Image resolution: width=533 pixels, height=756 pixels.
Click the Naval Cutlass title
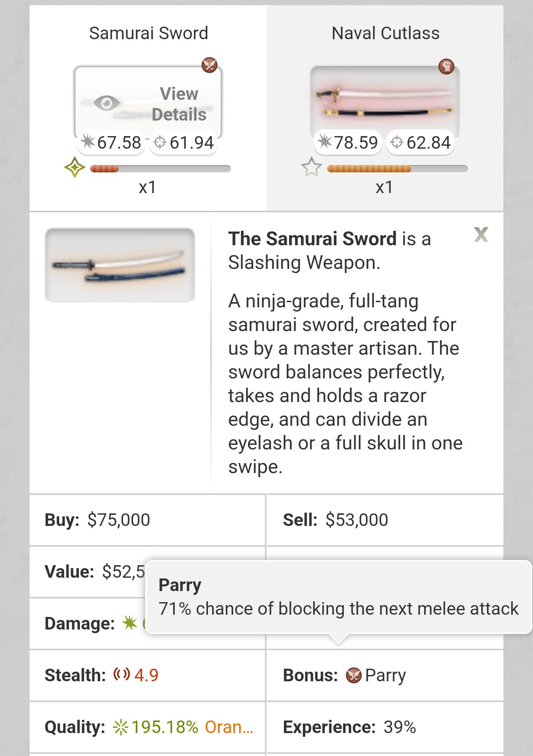point(385,33)
